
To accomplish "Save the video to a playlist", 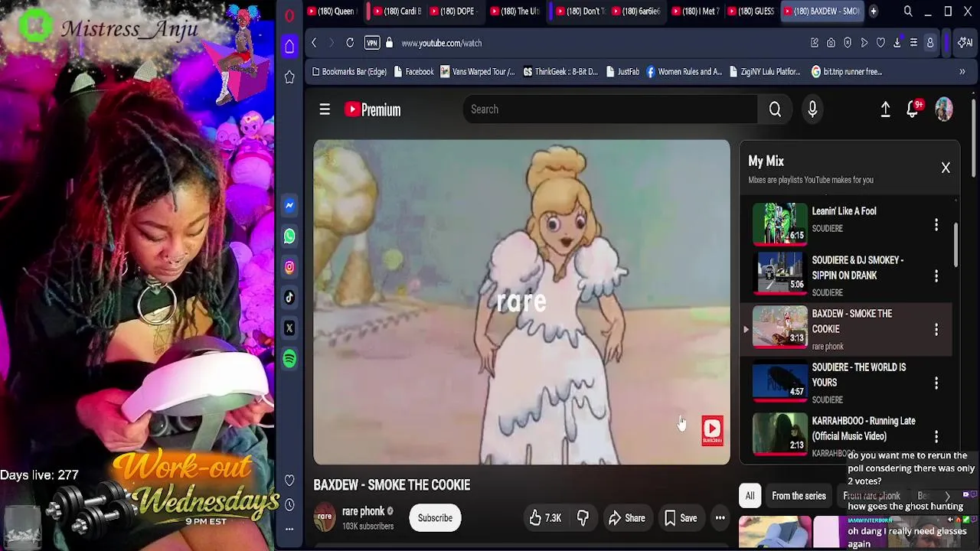I will [680, 518].
